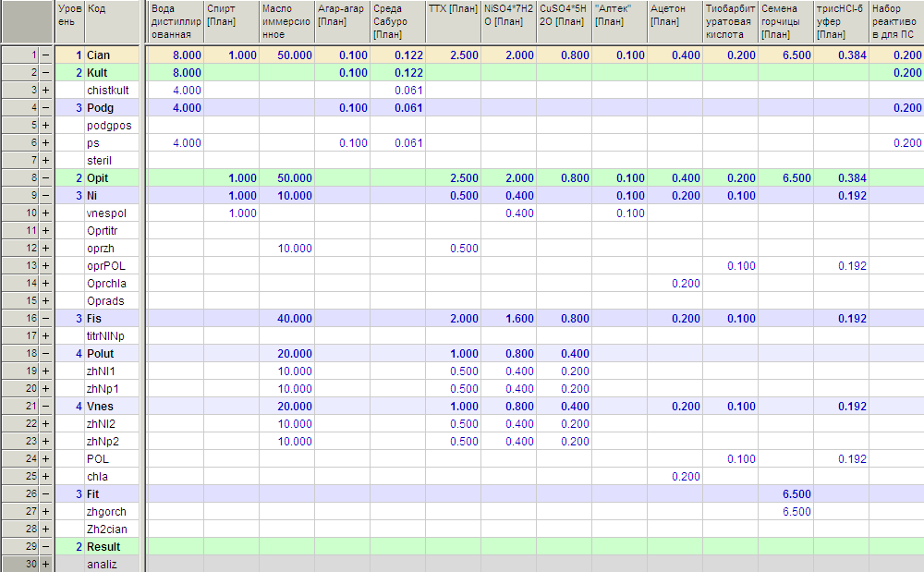
Task: Click the 'Агар-агар [План]' column header
Action: click(342, 22)
